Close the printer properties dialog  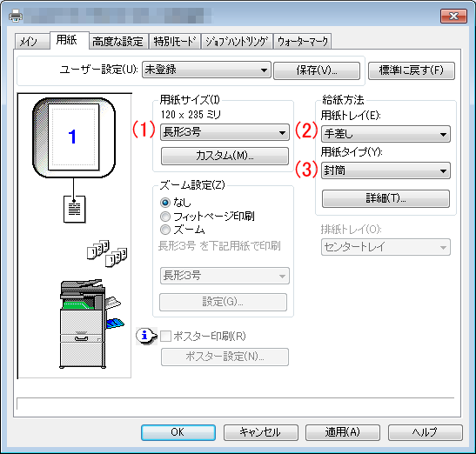[x=453, y=16]
